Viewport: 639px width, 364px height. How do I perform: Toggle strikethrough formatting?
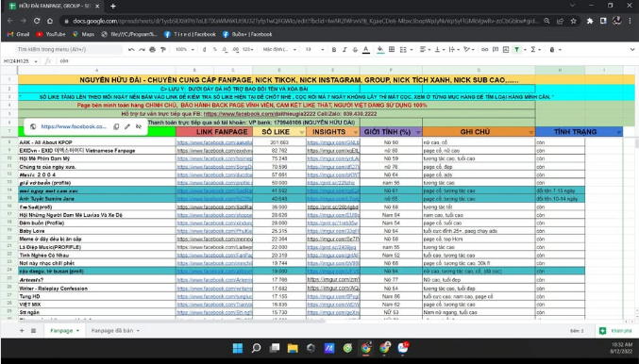coord(355,49)
